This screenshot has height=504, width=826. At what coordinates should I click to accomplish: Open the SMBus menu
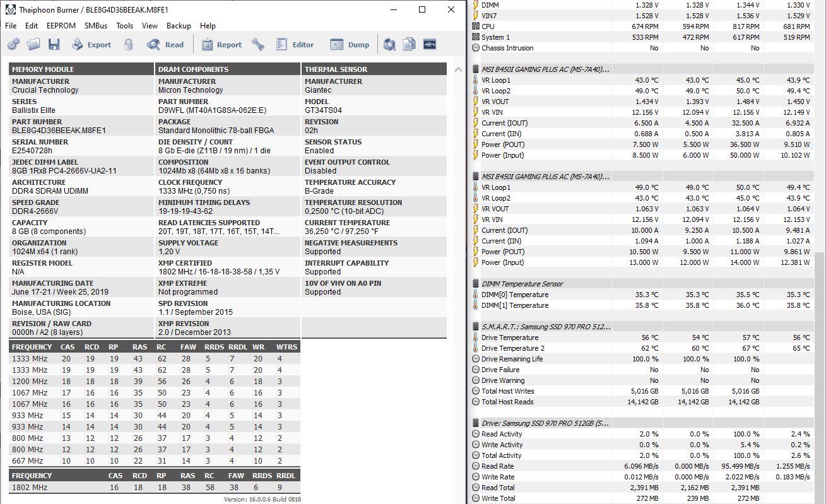click(x=96, y=26)
